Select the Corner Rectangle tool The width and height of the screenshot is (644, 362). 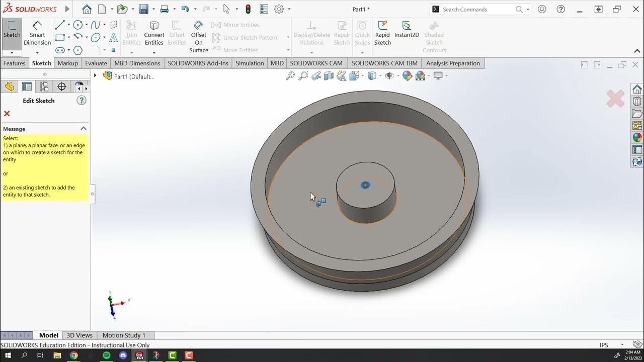coord(60,37)
